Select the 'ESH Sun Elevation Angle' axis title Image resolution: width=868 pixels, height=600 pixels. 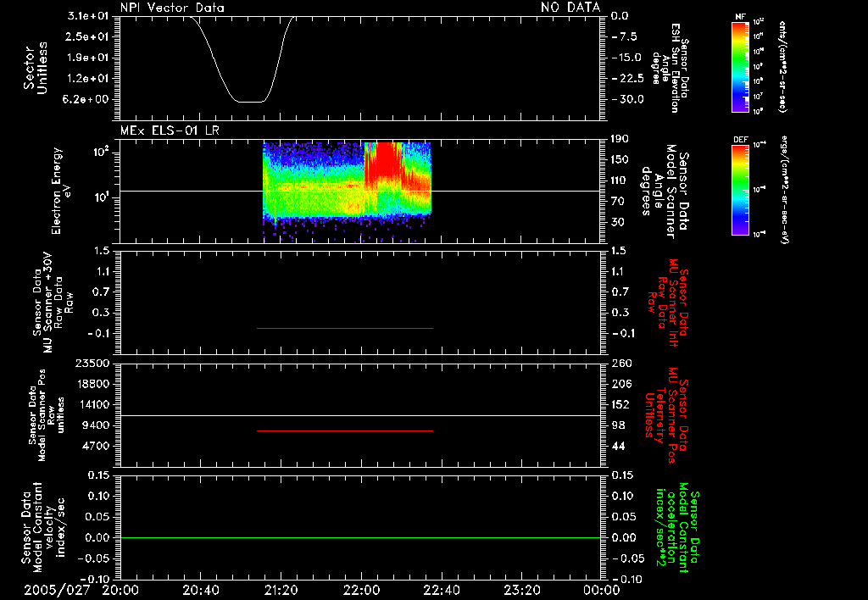669,68
